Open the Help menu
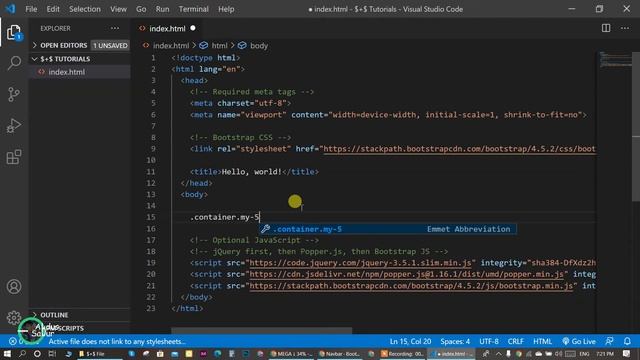This screenshot has height=360, width=640. [x=226, y=9]
